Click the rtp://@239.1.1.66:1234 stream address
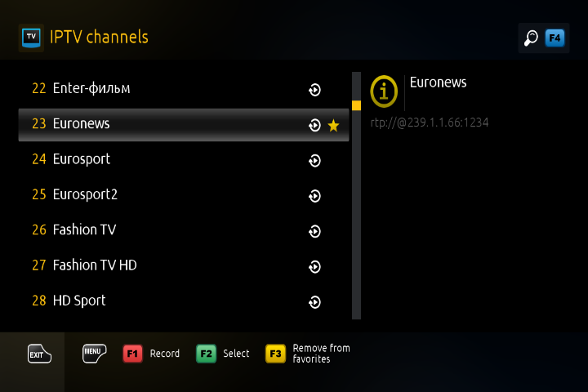This screenshot has width=588, height=392. pyautogui.click(x=430, y=123)
